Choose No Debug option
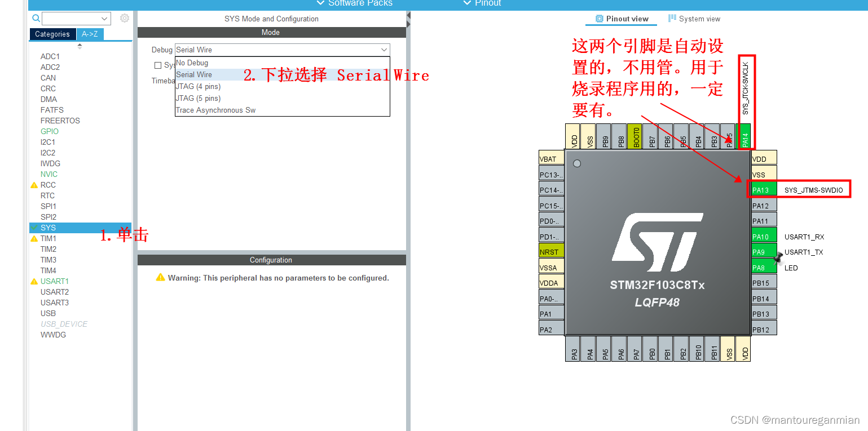The image size is (868, 431). (x=283, y=63)
